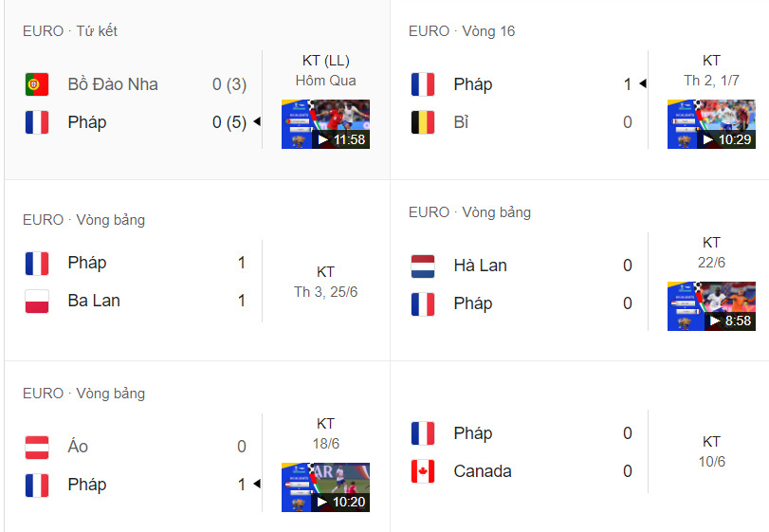This screenshot has width=769, height=532.
Task: Click the Poland flag beside Ba Lan
Action: [37, 301]
